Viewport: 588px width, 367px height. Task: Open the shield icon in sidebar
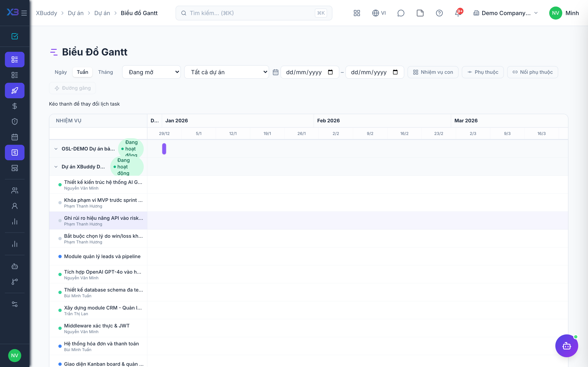click(14, 122)
